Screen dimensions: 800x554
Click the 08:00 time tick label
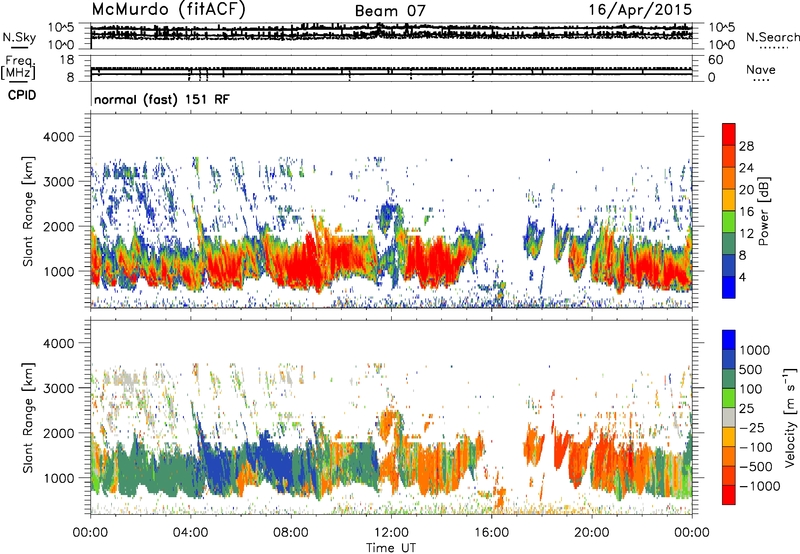291,533
